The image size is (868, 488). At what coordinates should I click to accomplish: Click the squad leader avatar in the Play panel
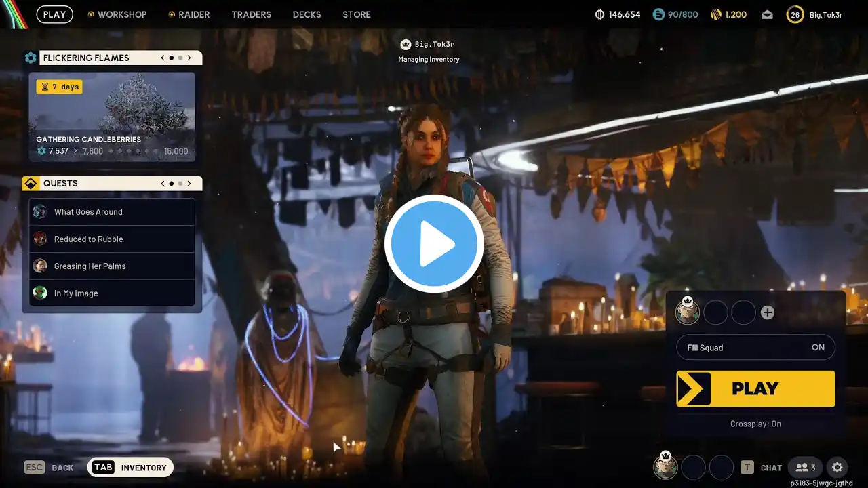[x=688, y=312]
